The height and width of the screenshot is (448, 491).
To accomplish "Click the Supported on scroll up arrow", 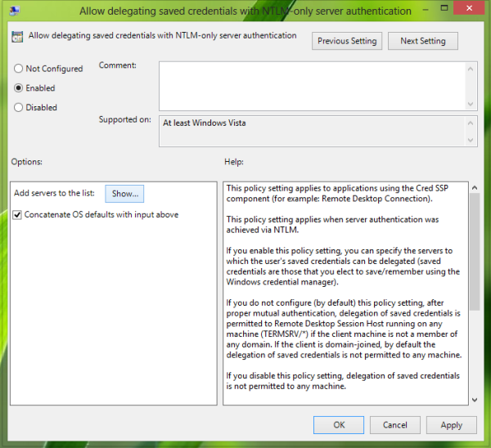I will pyautogui.click(x=470, y=123).
